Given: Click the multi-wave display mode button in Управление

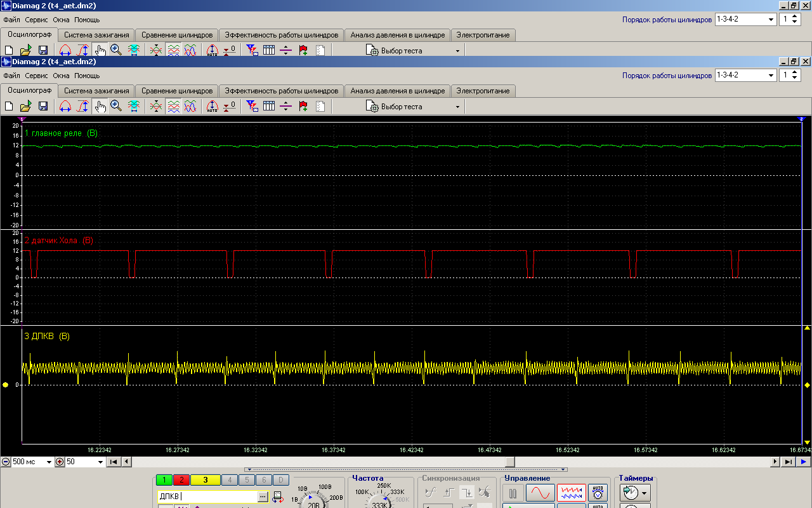Looking at the screenshot, I should pyautogui.click(x=571, y=493).
